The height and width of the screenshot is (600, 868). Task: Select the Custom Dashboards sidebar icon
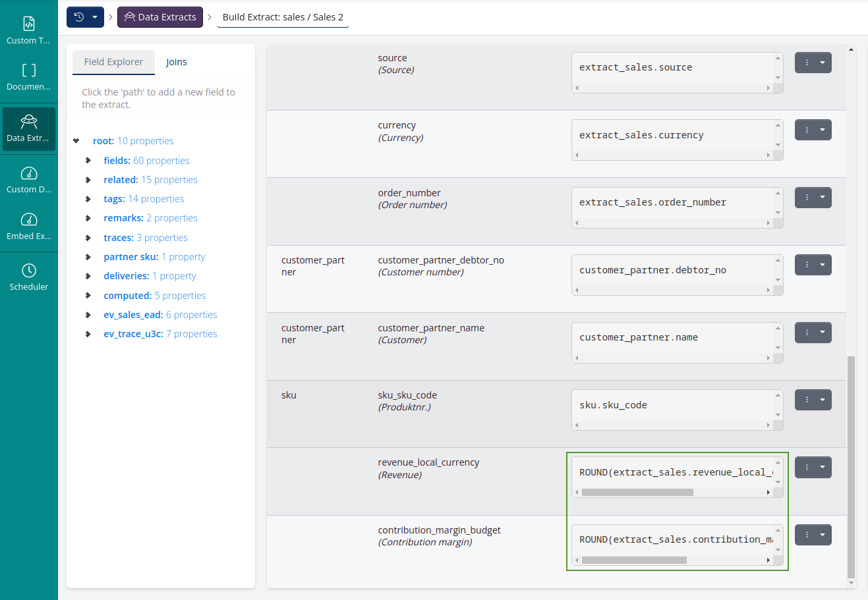(28, 178)
